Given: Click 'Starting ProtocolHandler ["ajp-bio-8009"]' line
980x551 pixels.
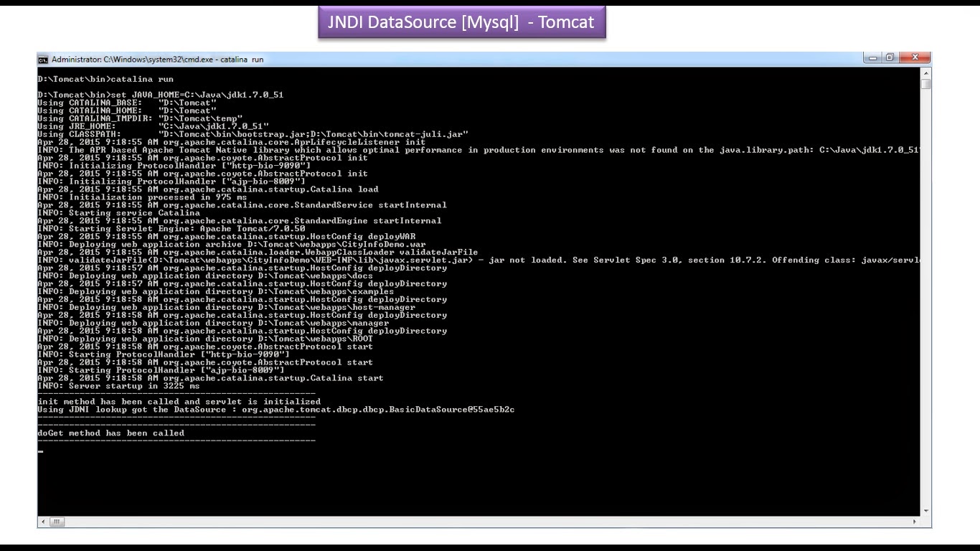Looking at the screenshot, I should click(x=161, y=371).
